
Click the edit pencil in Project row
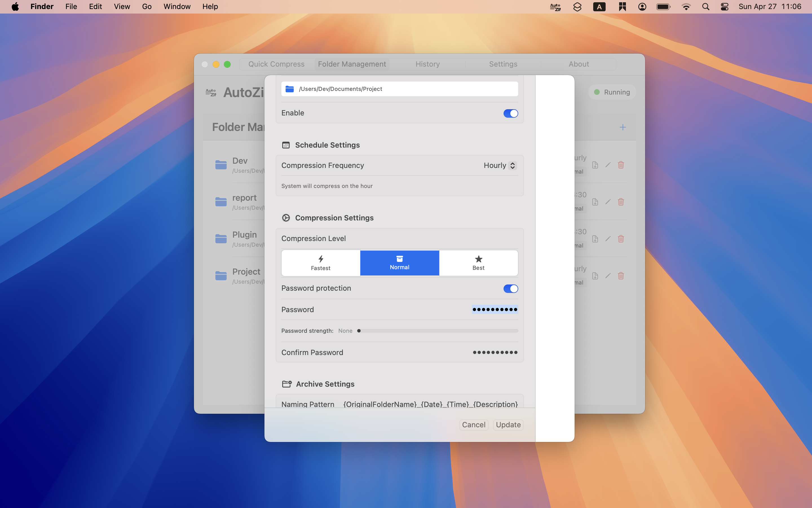(608, 276)
